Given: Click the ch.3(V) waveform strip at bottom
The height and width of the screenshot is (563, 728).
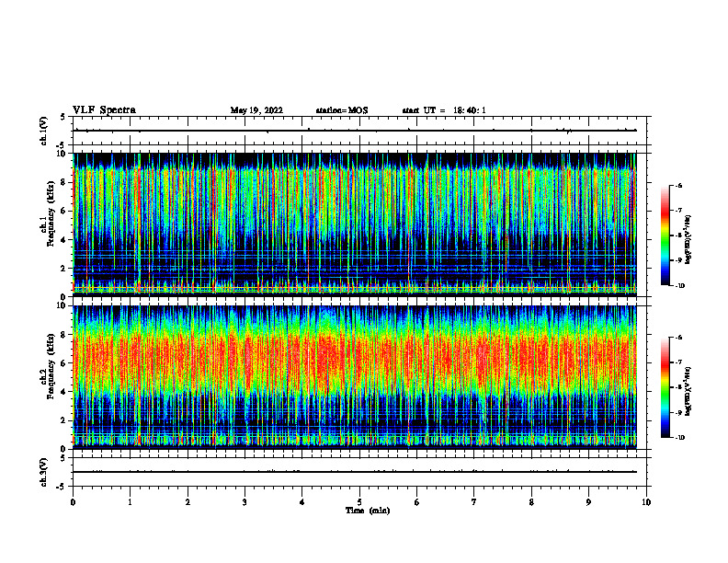Looking at the screenshot, I should pos(359,472).
